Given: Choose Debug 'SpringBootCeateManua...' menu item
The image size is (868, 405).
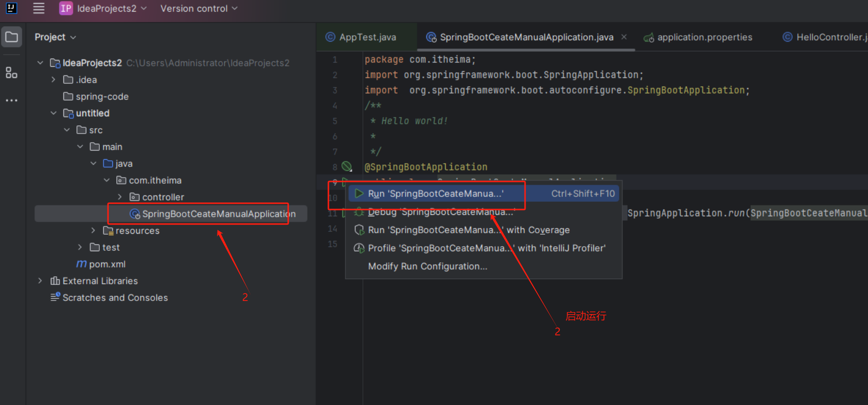Looking at the screenshot, I should [x=483, y=212].
